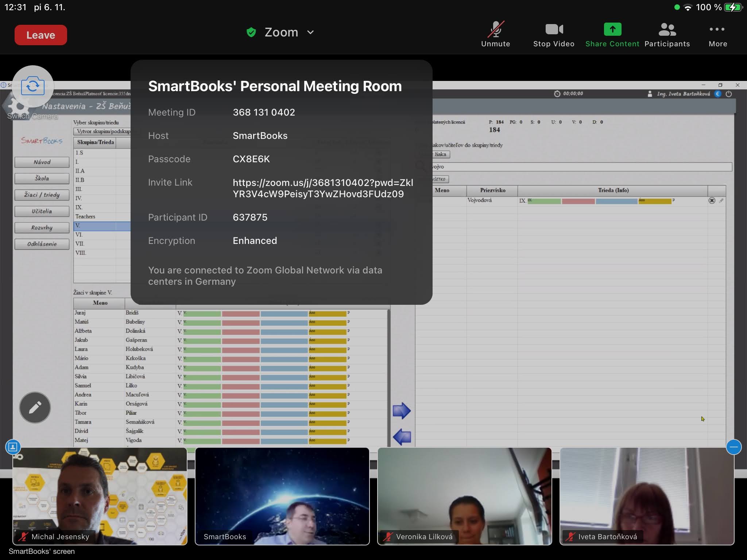Select group IX. in the list
Image resolution: width=747 pixels, height=560 pixels.
(x=102, y=207)
